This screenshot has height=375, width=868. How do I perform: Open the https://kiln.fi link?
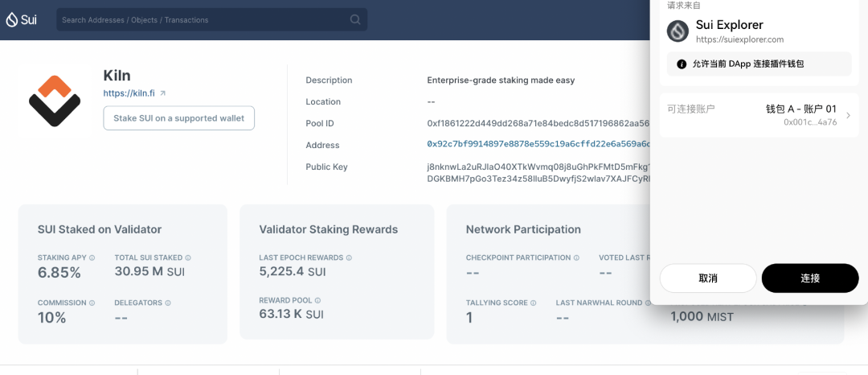pyautogui.click(x=129, y=93)
